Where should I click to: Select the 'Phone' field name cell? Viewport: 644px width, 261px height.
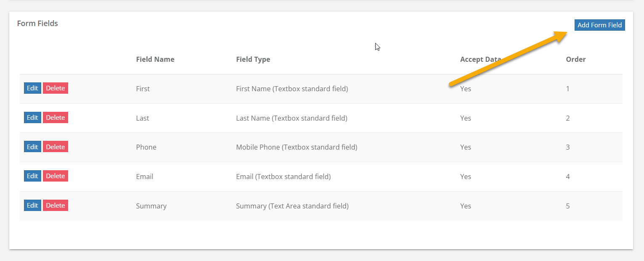tap(146, 147)
